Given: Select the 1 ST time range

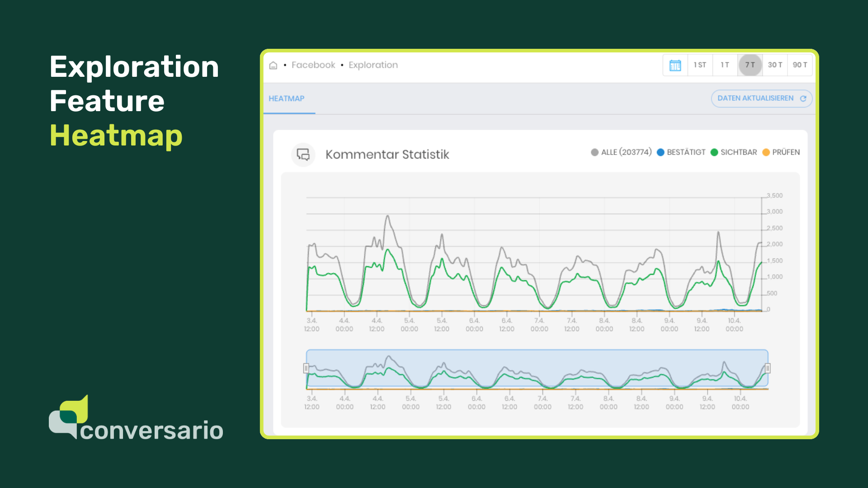Looking at the screenshot, I should coord(700,65).
